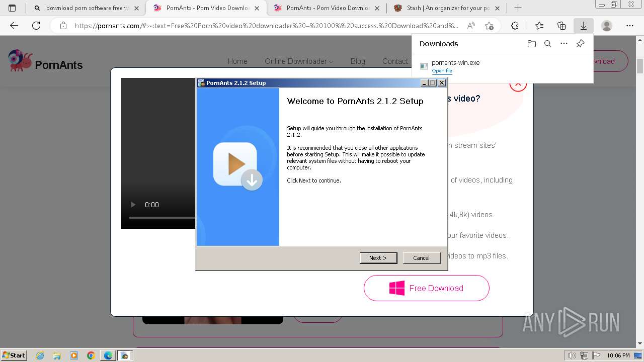644x362 pixels.
Task: Switch to the 'download porn software free' tab
Action: coord(86,8)
